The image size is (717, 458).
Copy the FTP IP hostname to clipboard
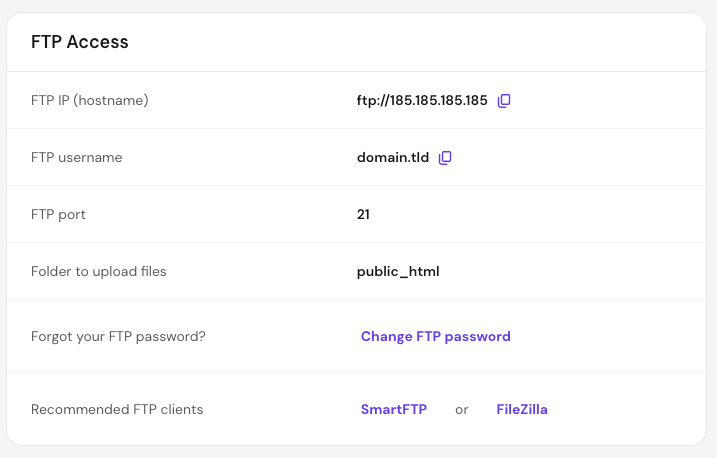click(504, 101)
